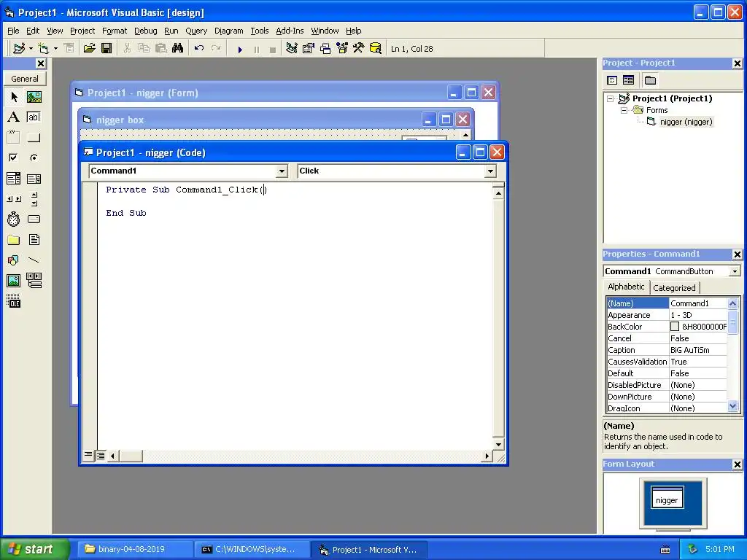Open the File menu
Screen dimensions: 747x560
13,31
